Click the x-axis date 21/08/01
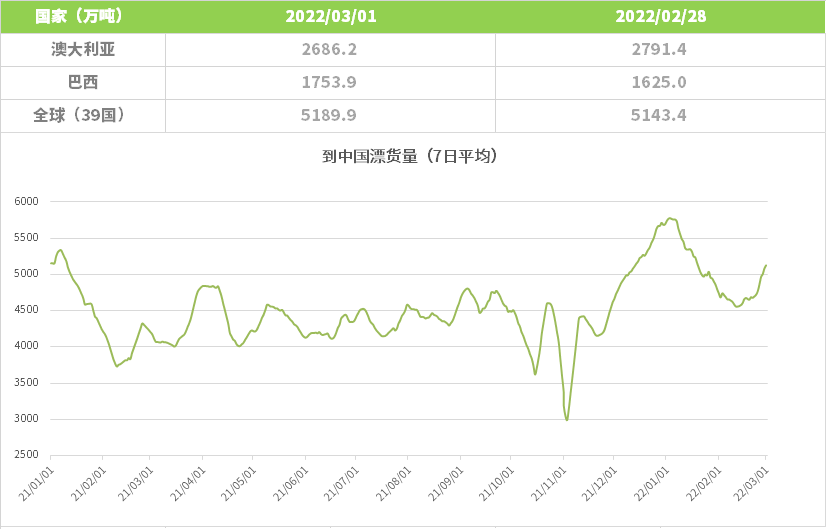 click(393, 484)
